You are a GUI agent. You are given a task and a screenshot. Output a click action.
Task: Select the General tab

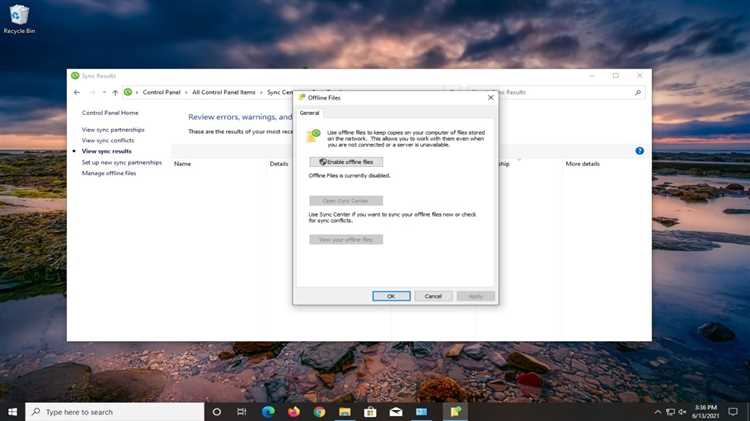[310, 114]
